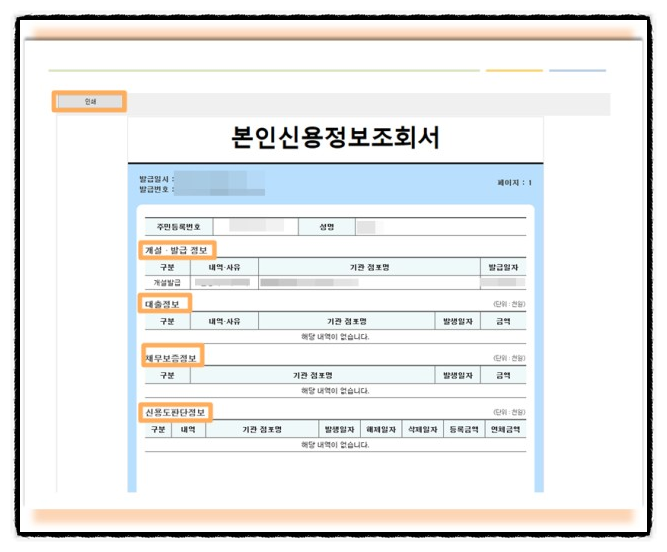Click 단위 : 천원 note beside 대출정보
Screen dimensions: 667x552
[x=509, y=304]
